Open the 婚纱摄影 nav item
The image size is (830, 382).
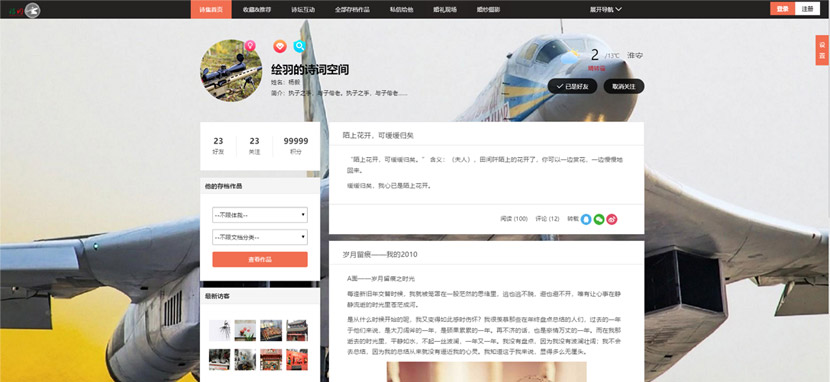point(488,10)
